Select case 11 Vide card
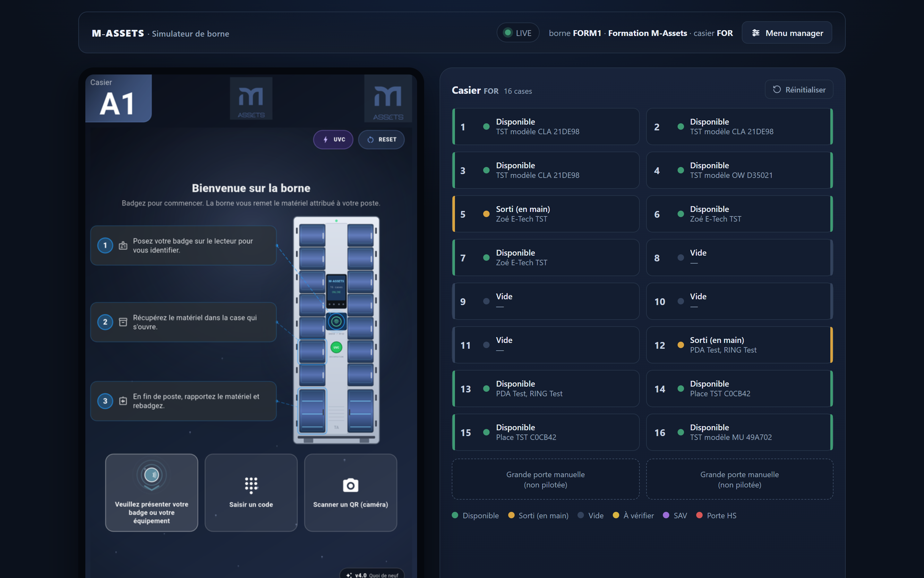 pyautogui.click(x=545, y=345)
